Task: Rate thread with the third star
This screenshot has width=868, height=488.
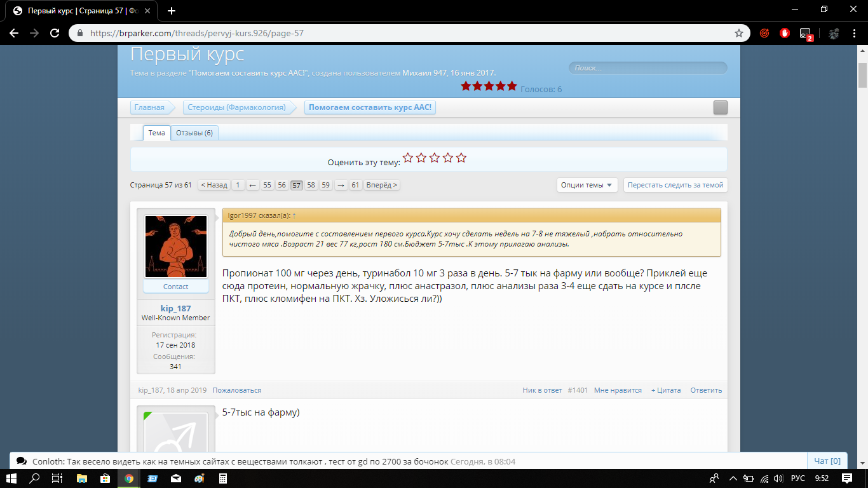Action: pyautogui.click(x=435, y=158)
